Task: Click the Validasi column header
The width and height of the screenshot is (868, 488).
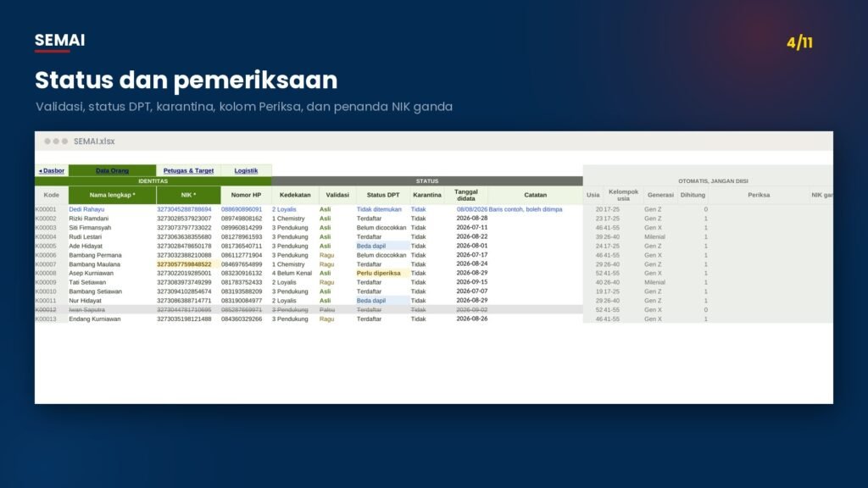Action: 337,195
